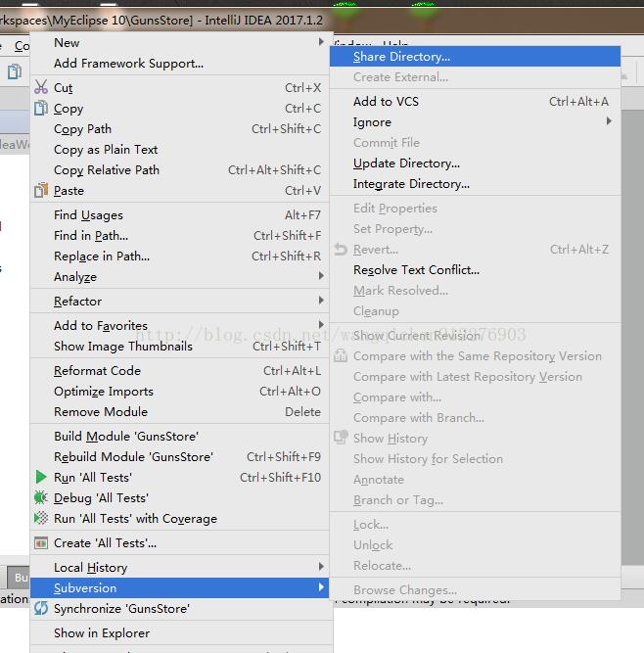The image size is (644, 653).
Task: Click the Synchronize refresh icon
Action: 41,608
